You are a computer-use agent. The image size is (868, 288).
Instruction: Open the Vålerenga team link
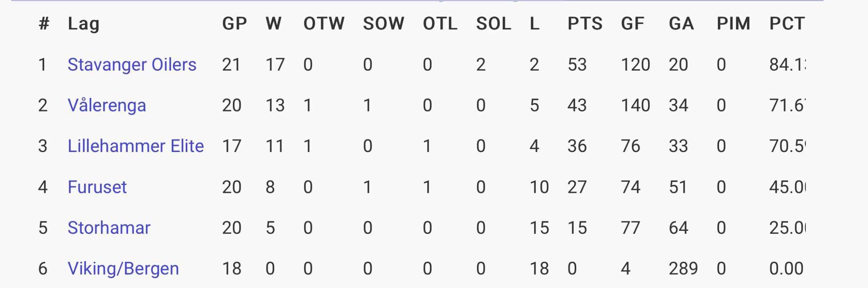point(107,106)
